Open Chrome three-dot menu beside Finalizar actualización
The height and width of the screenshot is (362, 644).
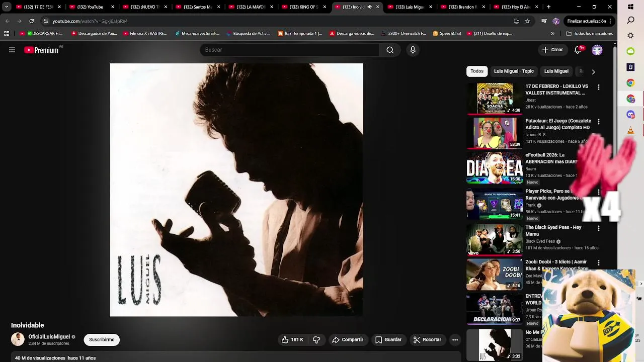(x=610, y=21)
